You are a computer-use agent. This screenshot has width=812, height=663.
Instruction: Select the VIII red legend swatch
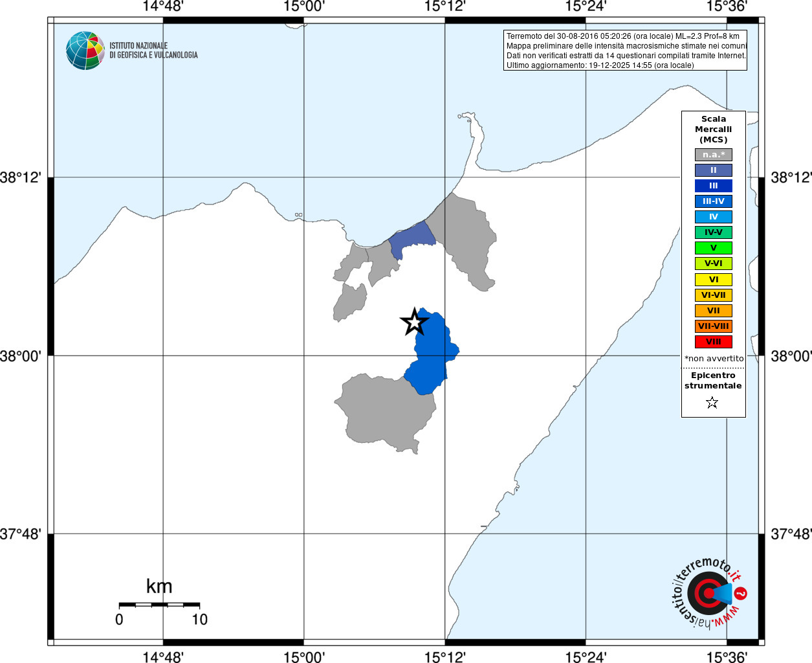714,342
